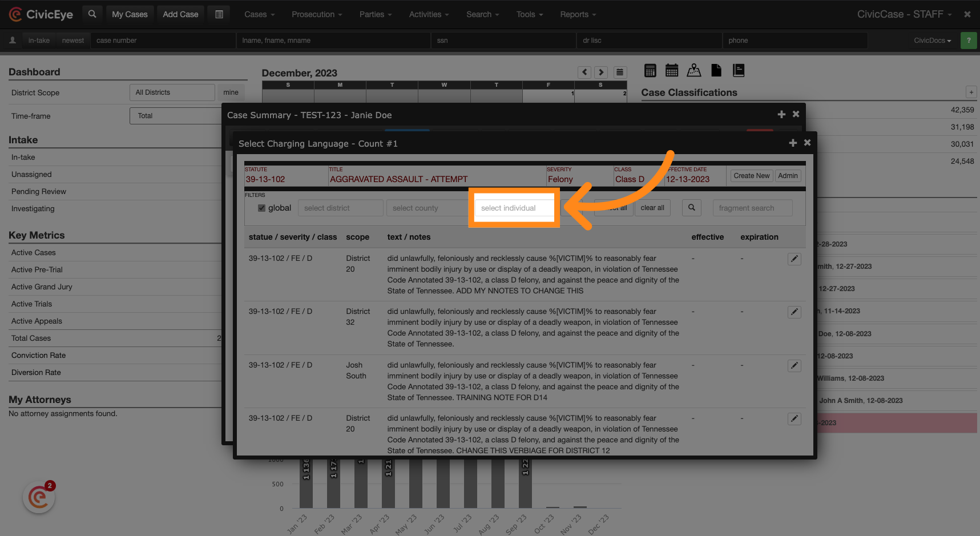The image size is (980, 536).
Task: Open the Time-frame Total selector
Action: (176, 116)
